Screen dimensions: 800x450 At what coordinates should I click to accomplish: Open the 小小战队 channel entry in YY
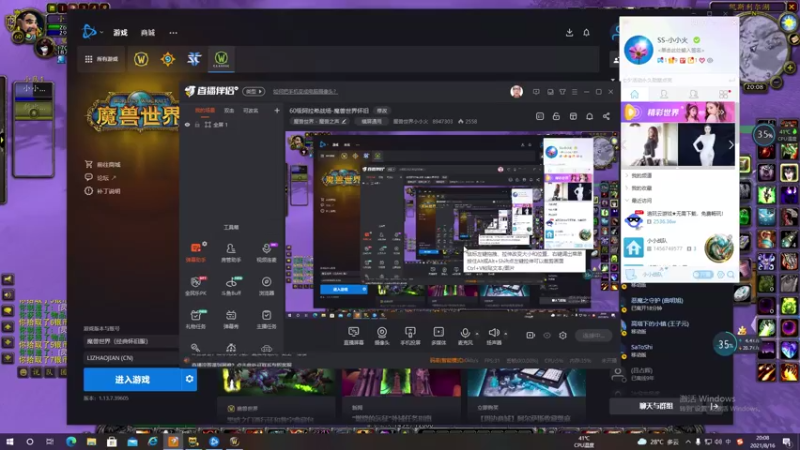[x=679, y=247]
